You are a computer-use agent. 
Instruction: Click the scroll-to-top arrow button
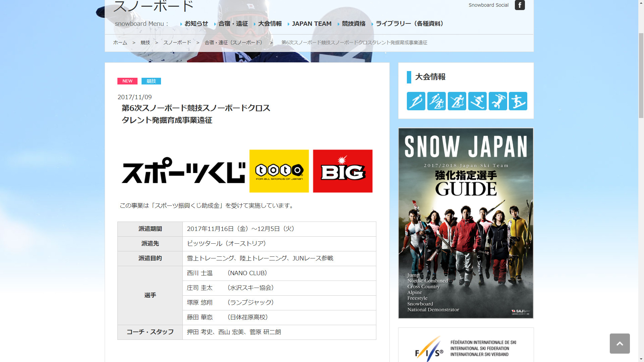(x=620, y=343)
